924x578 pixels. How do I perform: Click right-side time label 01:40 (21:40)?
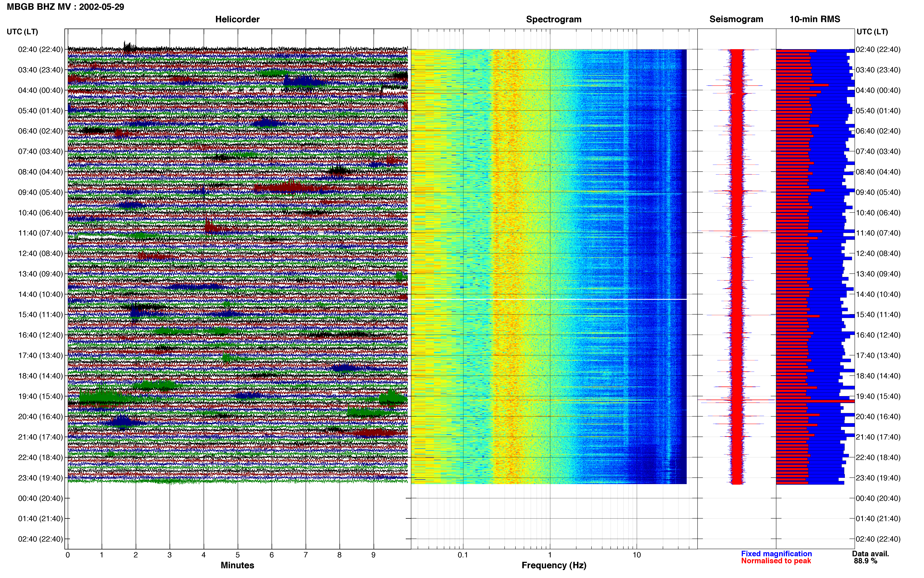click(x=878, y=518)
